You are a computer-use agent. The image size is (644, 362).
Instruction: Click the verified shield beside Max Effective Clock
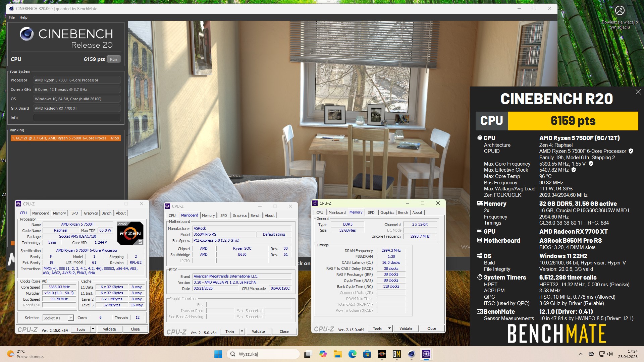pos(574,170)
